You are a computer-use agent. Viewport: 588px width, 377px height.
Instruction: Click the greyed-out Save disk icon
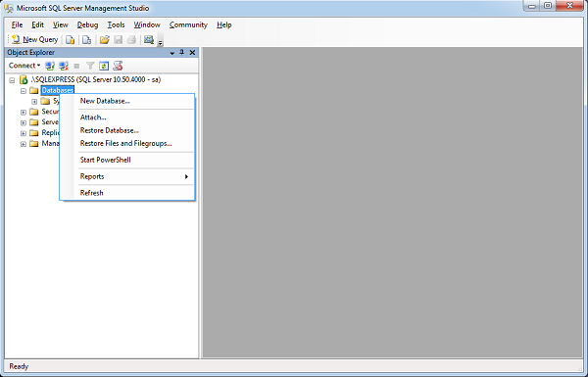(119, 40)
